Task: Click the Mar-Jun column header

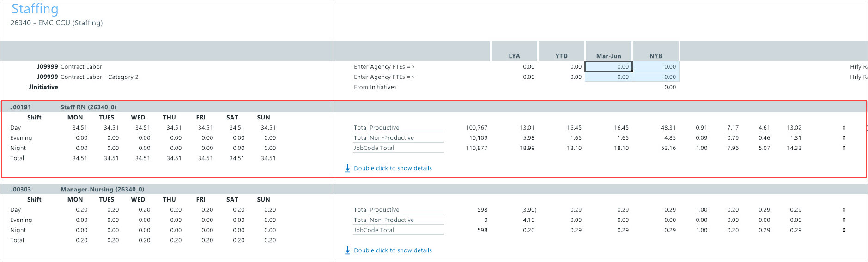Action: pos(608,56)
